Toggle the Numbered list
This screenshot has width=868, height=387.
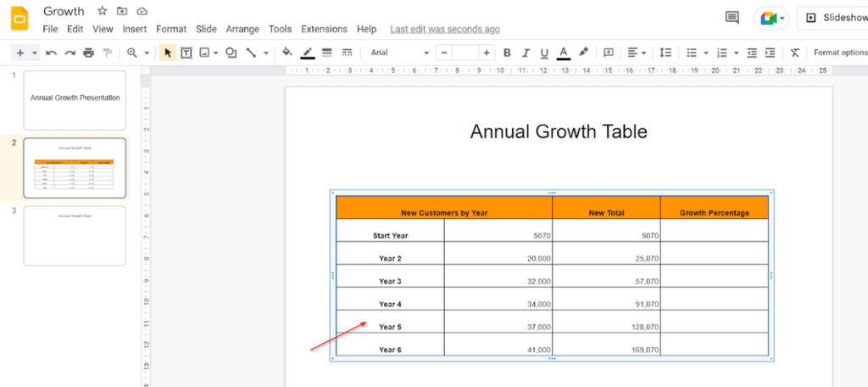(721, 53)
